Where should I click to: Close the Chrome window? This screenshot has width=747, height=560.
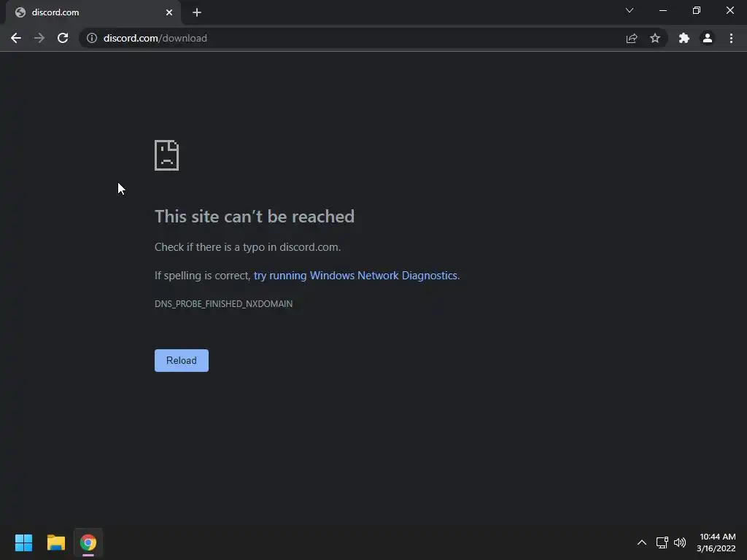click(x=729, y=10)
